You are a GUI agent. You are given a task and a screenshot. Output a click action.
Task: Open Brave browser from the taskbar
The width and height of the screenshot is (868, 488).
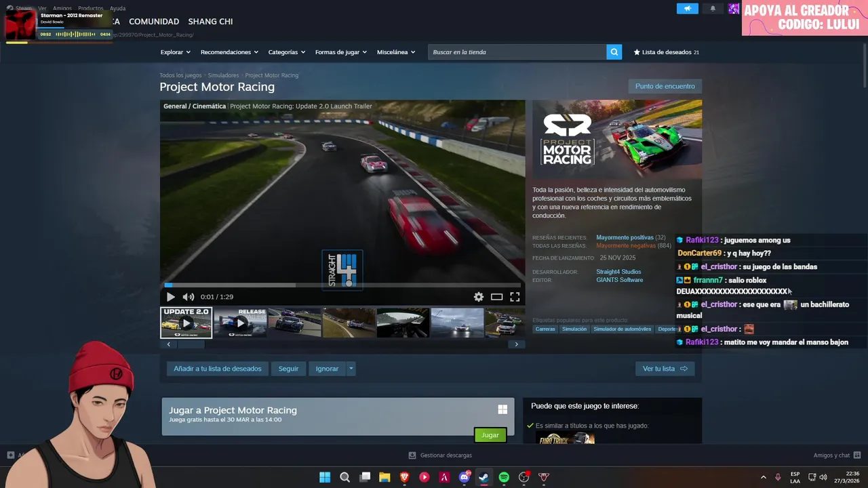click(x=405, y=477)
